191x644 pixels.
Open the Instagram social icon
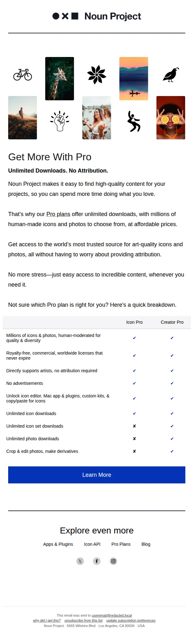tap(113, 561)
